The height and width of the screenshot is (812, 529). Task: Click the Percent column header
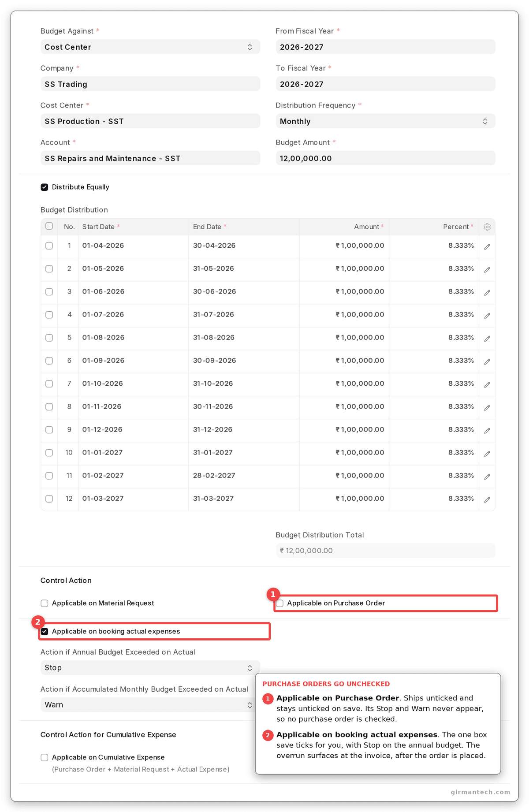[434, 227]
